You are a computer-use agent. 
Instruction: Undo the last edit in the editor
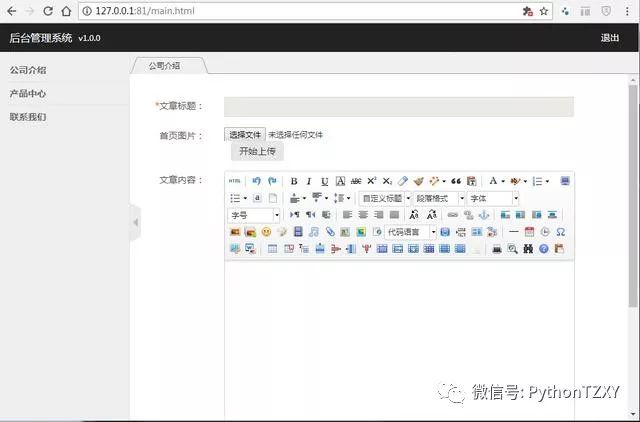coord(256,181)
